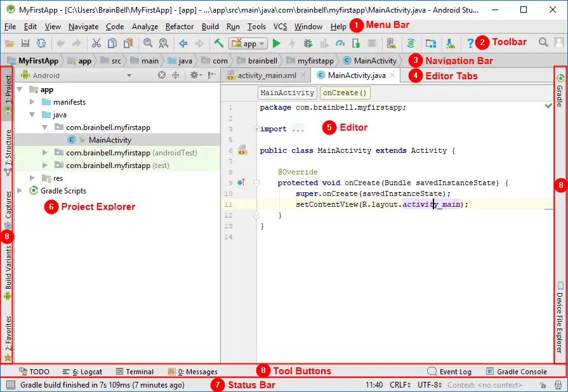This screenshot has height=392, width=568.
Task: Open the Gradle Console button
Action: click(x=517, y=372)
